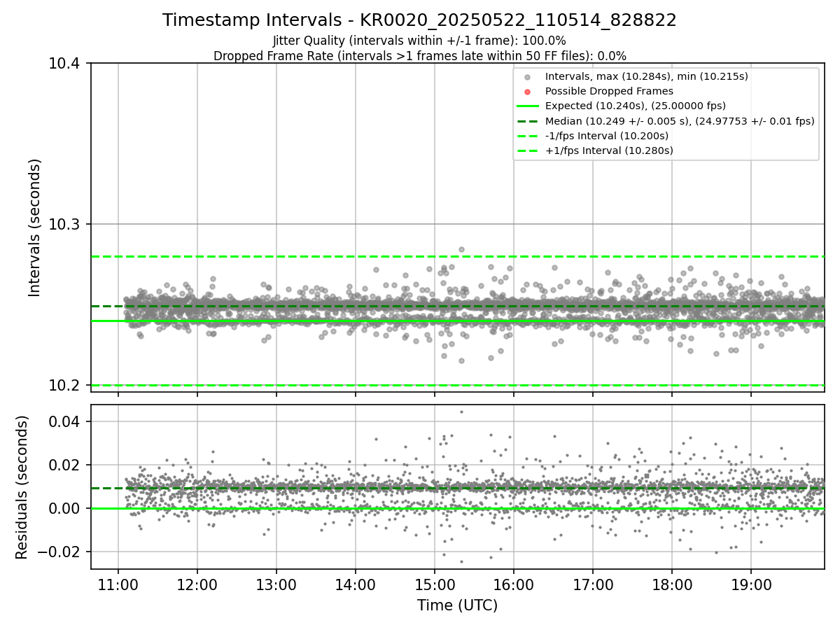This screenshot has height=630, width=840.
Task: Click the "Time (UTC)" x-axis label
Action: pos(457,605)
